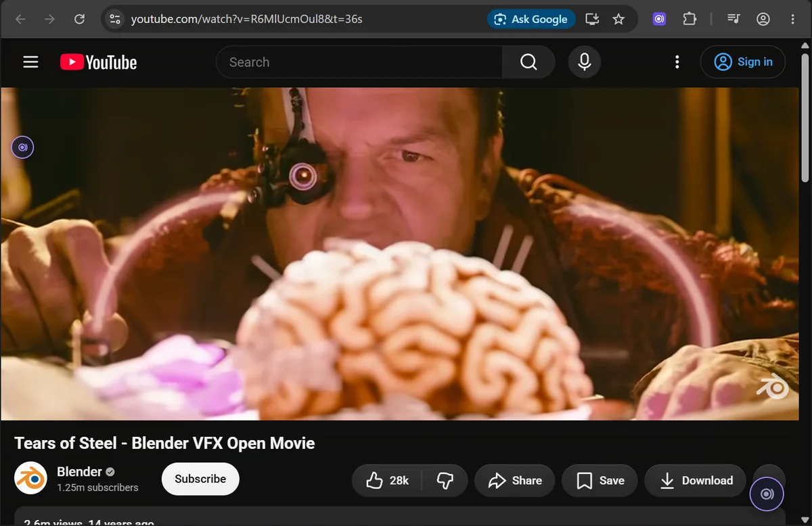
Task: Open the YouTube settings three-dot menu
Action: (x=677, y=62)
